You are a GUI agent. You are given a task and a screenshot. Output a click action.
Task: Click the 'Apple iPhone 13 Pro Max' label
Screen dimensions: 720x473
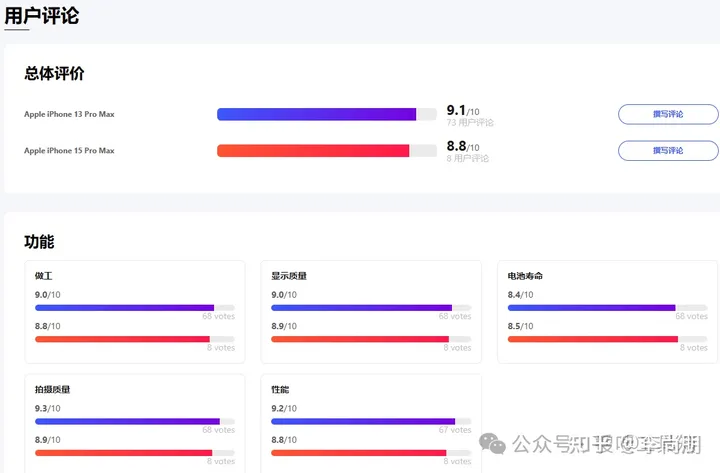pyautogui.click(x=69, y=114)
